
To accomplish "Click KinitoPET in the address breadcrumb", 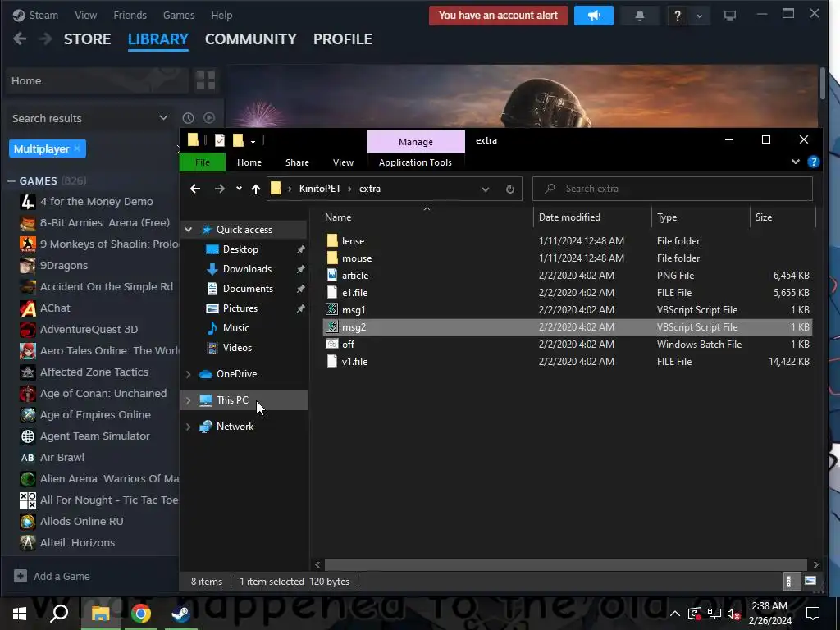I will point(320,189).
